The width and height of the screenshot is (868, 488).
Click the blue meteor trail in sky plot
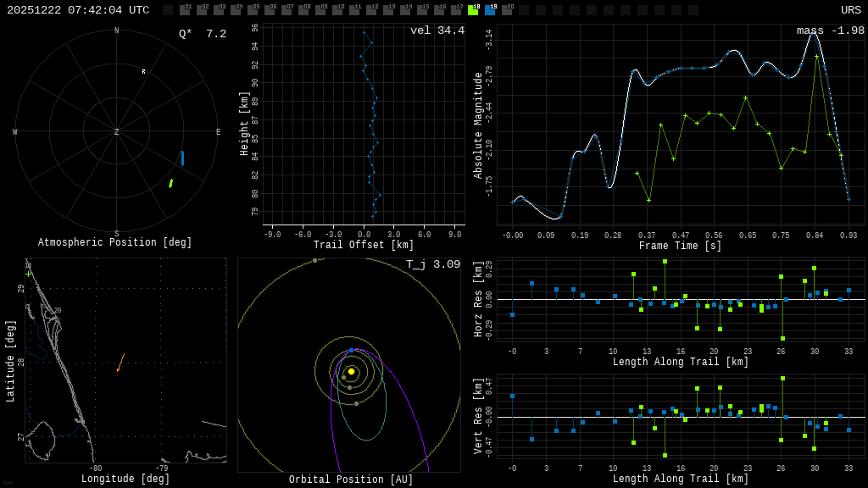pyautogui.click(x=182, y=158)
